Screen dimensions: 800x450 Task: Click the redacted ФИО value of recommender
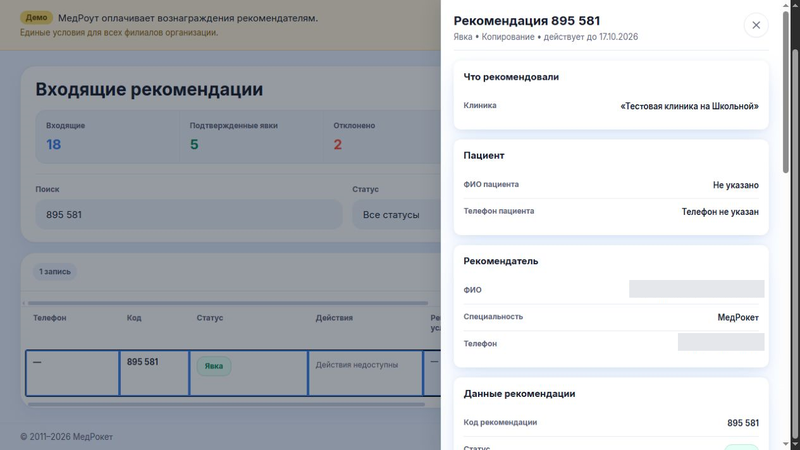point(696,289)
